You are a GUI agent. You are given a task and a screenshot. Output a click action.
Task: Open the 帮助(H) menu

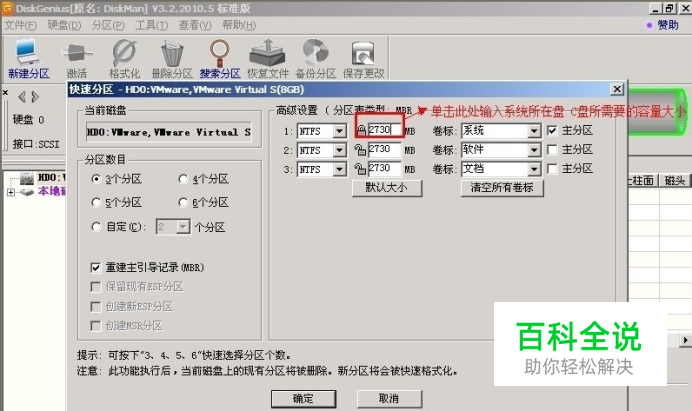239,25
